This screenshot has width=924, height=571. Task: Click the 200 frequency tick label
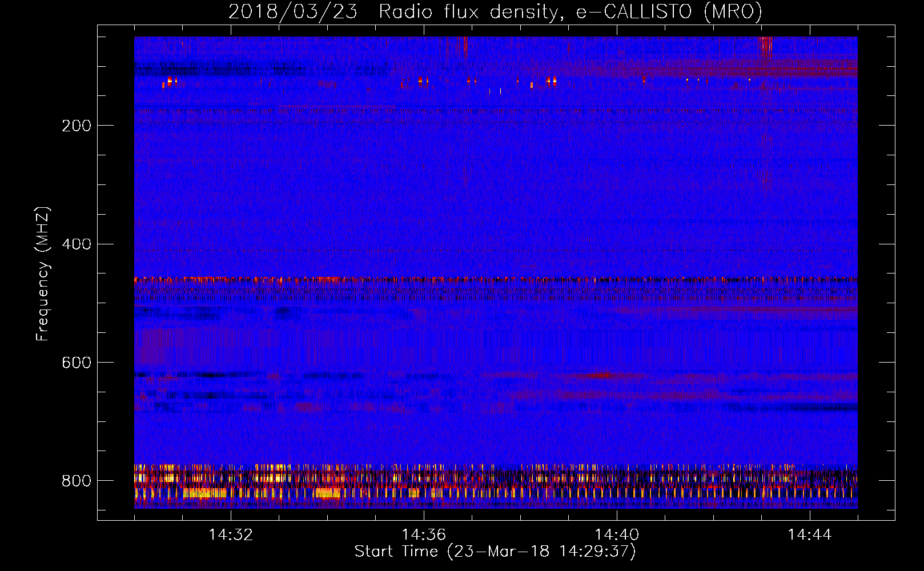pos(77,126)
